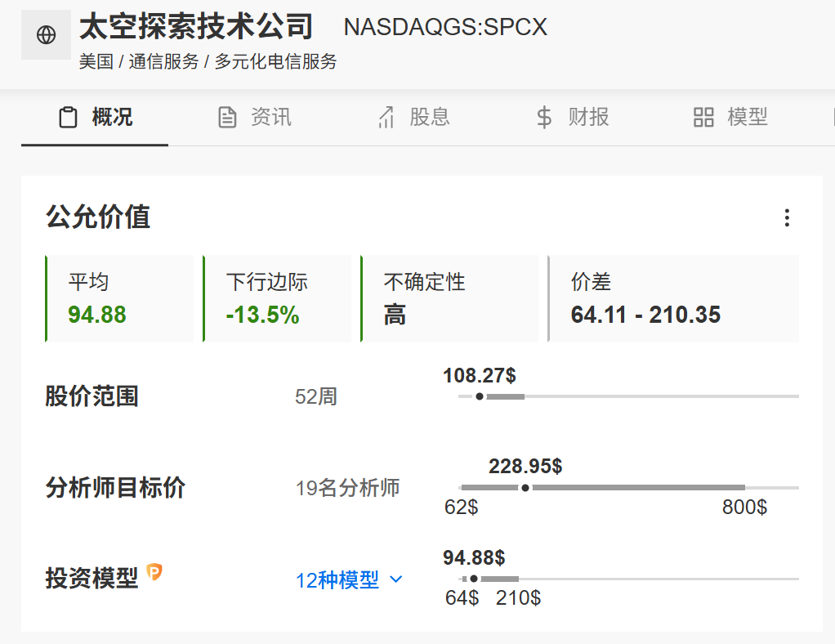
Task: Click the chevron next to 12种模型
Action: (x=396, y=579)
